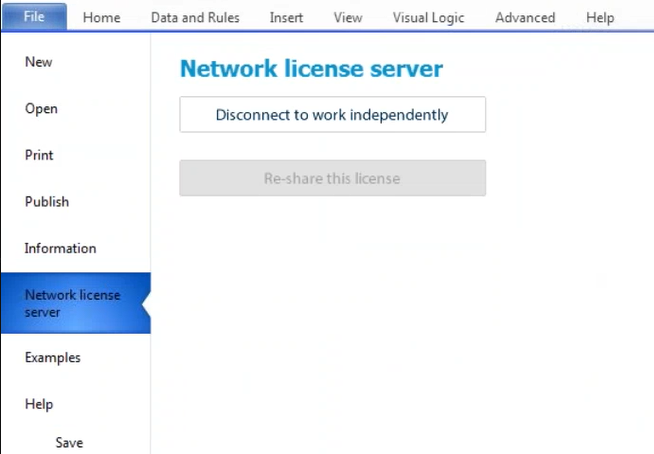Click the Help ribbon tab
Screen dimensions: 654x454
(600, 17)
